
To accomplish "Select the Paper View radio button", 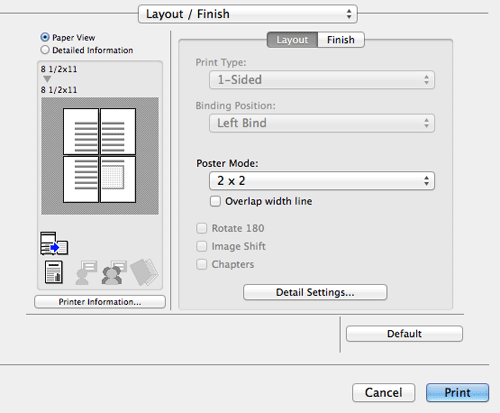I will pyautogui.click(x=45, y=37).
